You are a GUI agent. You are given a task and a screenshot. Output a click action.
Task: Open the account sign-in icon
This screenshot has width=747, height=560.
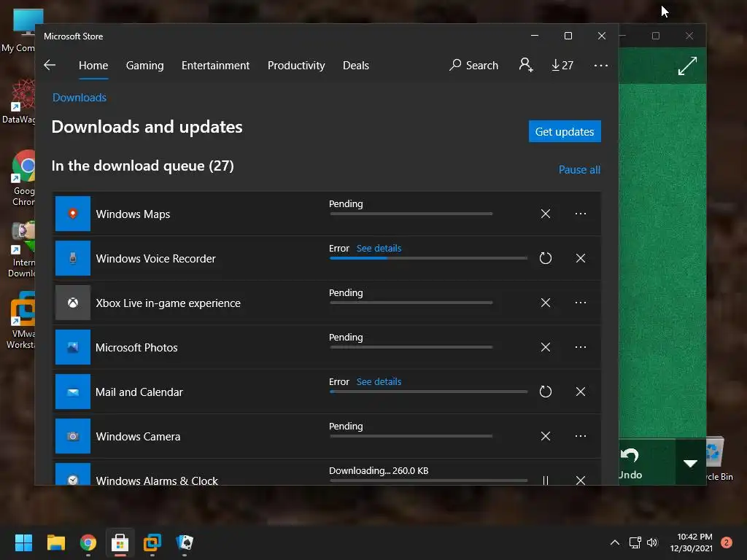click(x=526, y=65)
